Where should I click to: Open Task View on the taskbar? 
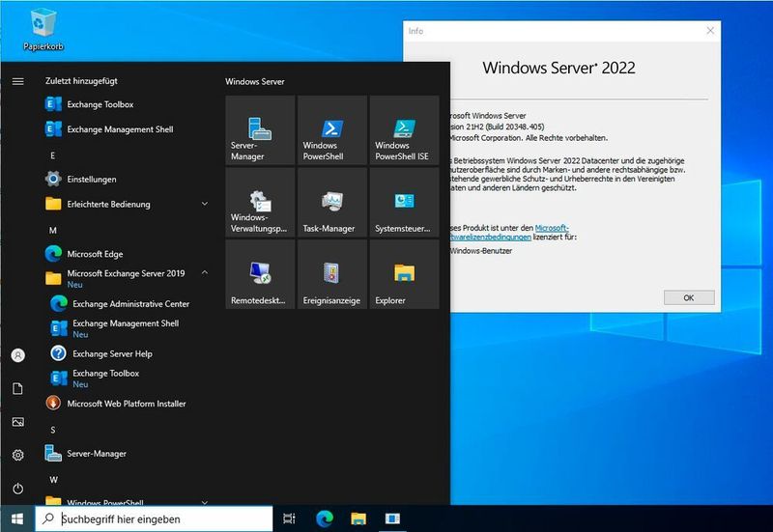[289, 518]
